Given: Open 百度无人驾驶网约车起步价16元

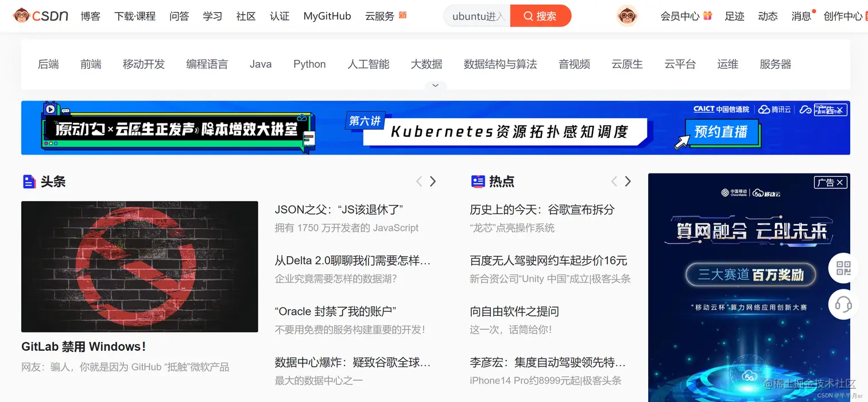Looking at the screenshot, I should pyautogui.click(x=548, y=261).
